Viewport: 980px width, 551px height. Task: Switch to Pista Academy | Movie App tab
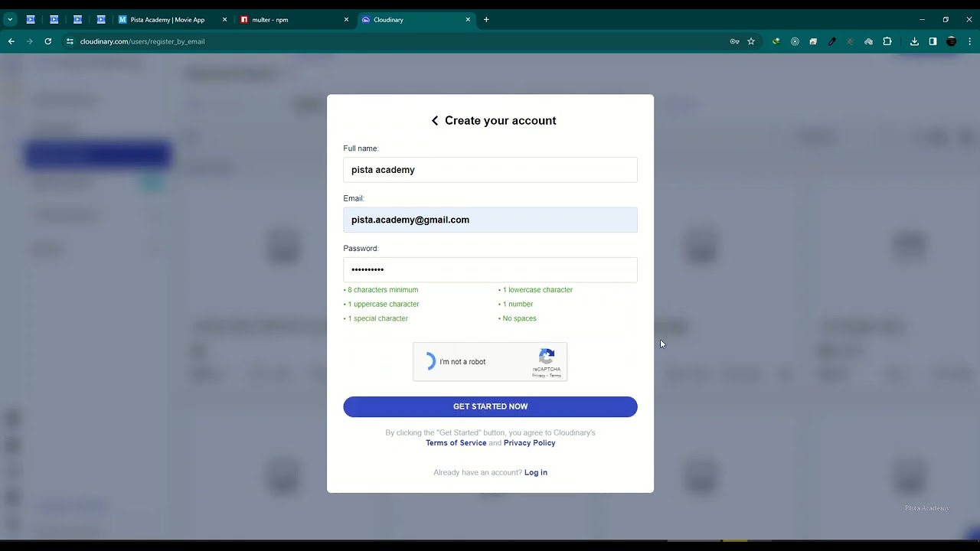coord(172,20)
